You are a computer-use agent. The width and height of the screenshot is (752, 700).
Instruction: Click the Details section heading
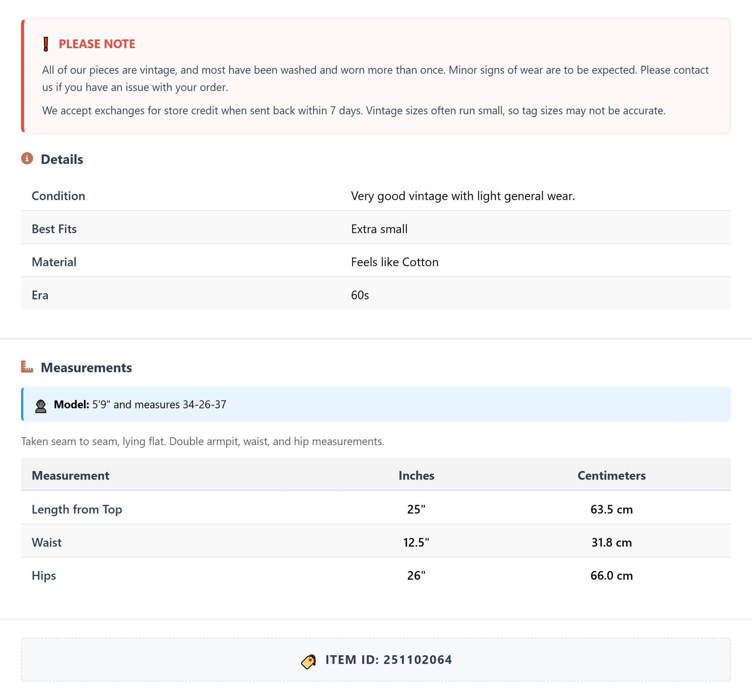62,159
